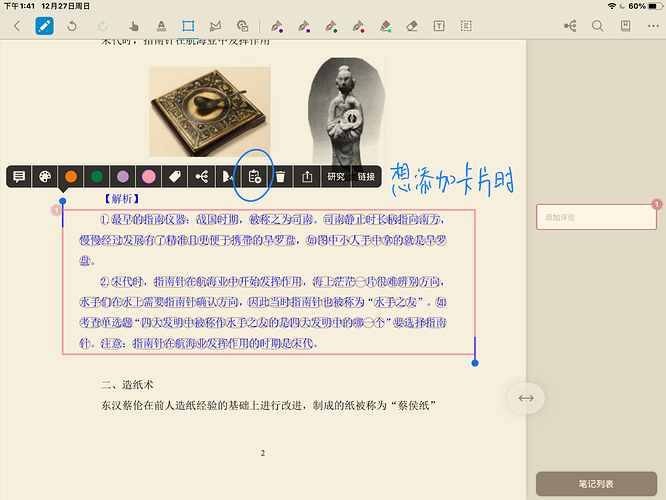
Task: Select the freeform lasso excerpt tool
Action: click(x=215, y=26)
